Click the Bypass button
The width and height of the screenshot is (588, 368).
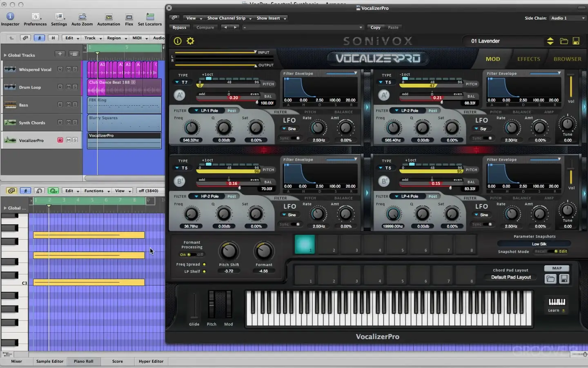pos(179,27)
